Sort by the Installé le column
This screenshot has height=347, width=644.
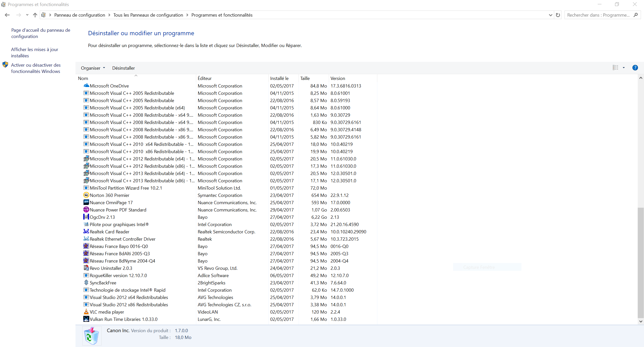click(x=283, y=78)
